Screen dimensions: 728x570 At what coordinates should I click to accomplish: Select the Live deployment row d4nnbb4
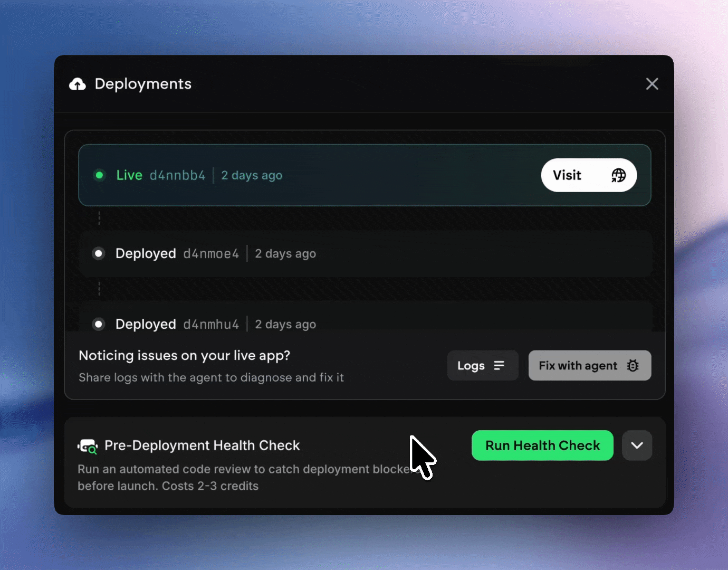pos(365,175)
